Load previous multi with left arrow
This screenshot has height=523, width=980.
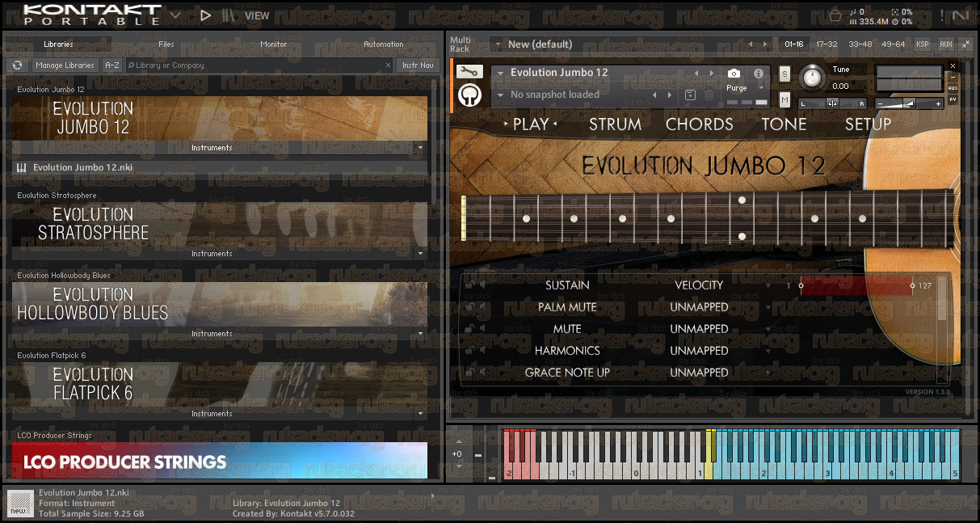pyautogui.click(x=751, y=44)
